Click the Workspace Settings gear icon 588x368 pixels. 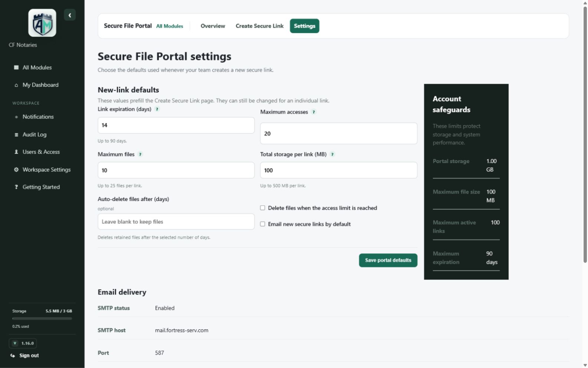coord(16,170)
